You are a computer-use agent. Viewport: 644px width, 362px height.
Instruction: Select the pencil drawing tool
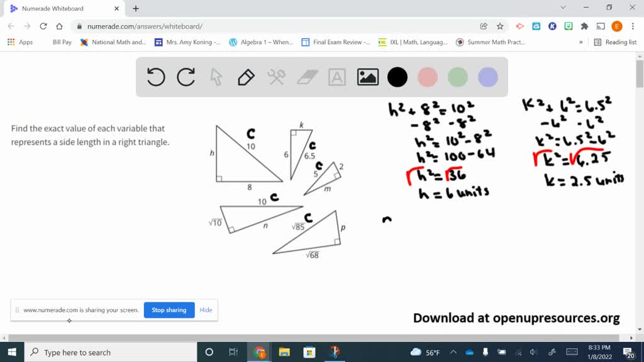(x=245, y=77)
